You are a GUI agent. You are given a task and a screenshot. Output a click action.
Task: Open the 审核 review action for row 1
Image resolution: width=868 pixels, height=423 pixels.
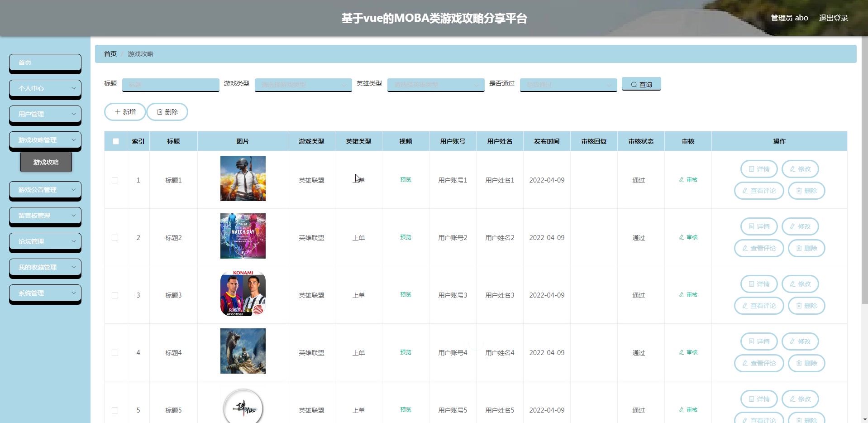(687, 180)
